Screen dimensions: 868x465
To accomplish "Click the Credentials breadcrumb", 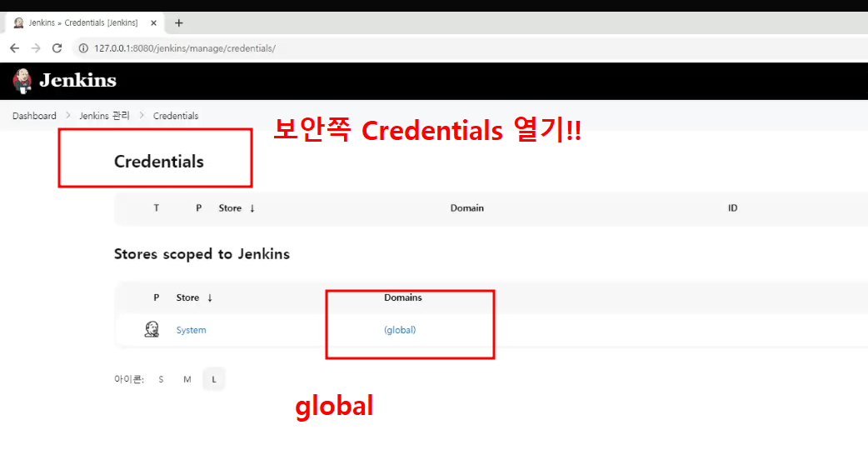I will [x=176, y=116].
